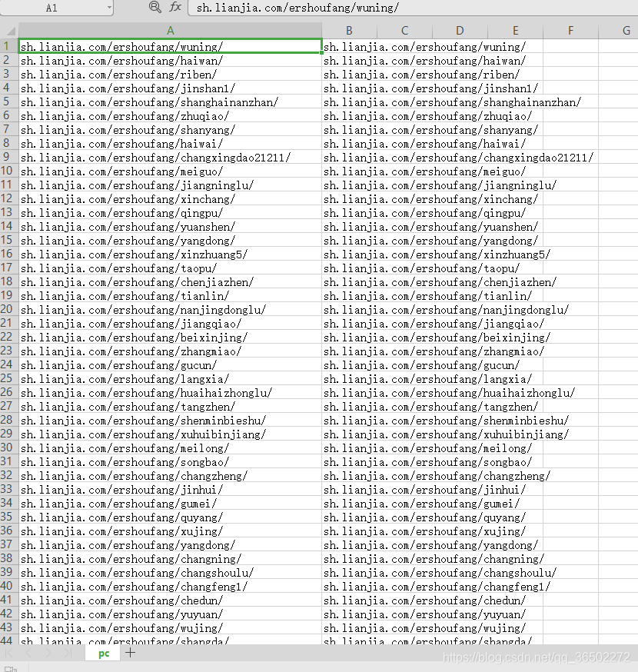This screenshot has width=638, height=672.
Task: Select row 43 header
Action: (x=9, y=627)
